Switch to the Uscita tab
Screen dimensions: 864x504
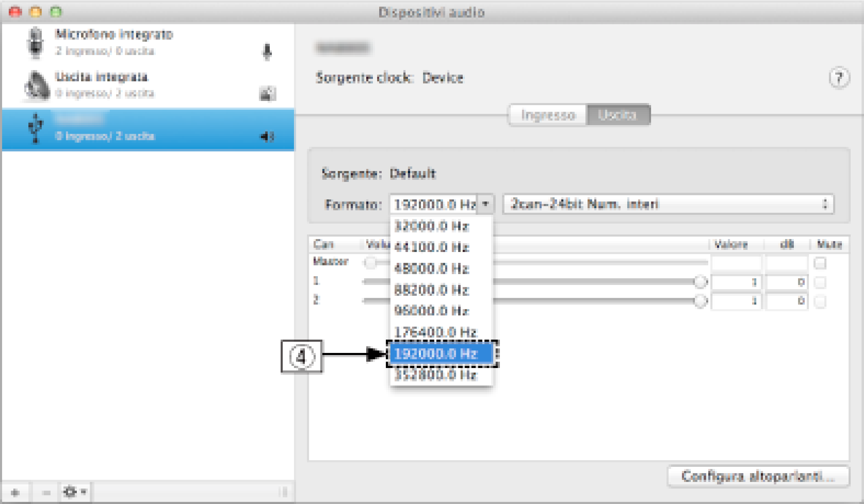click(x=618, y=115)
